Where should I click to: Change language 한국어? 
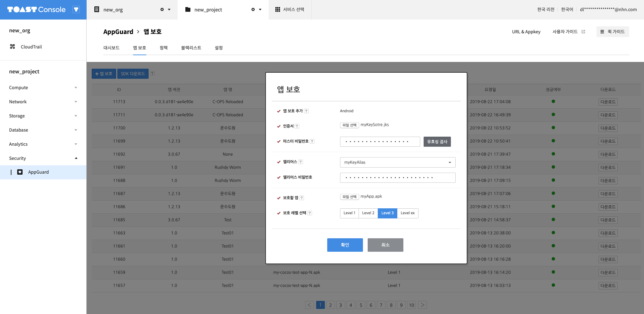click(x=567, y=9)
